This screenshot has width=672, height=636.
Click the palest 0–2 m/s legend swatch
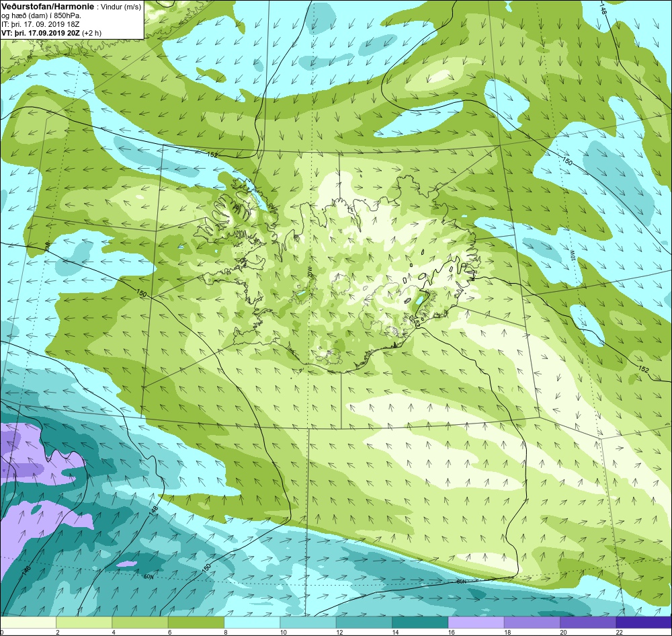click(28, 622)
